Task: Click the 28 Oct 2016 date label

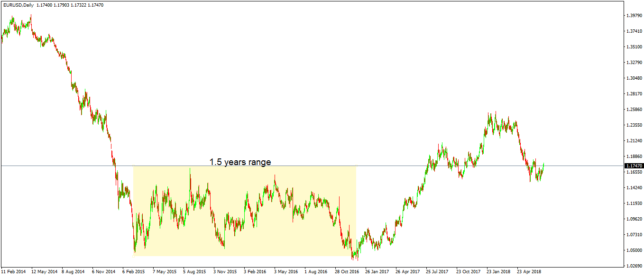Action: pos(348,272)
